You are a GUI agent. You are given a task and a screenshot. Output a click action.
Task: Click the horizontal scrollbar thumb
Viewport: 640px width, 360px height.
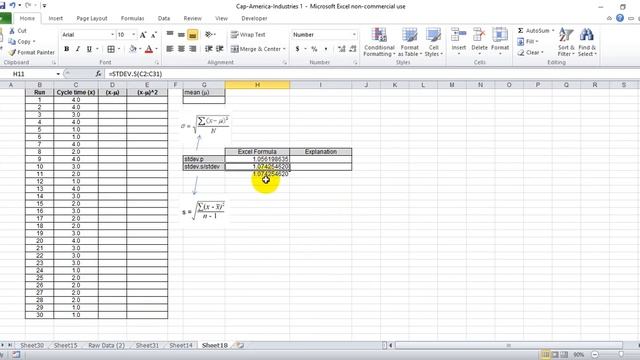pyautogui.click(x=509, y=346)
